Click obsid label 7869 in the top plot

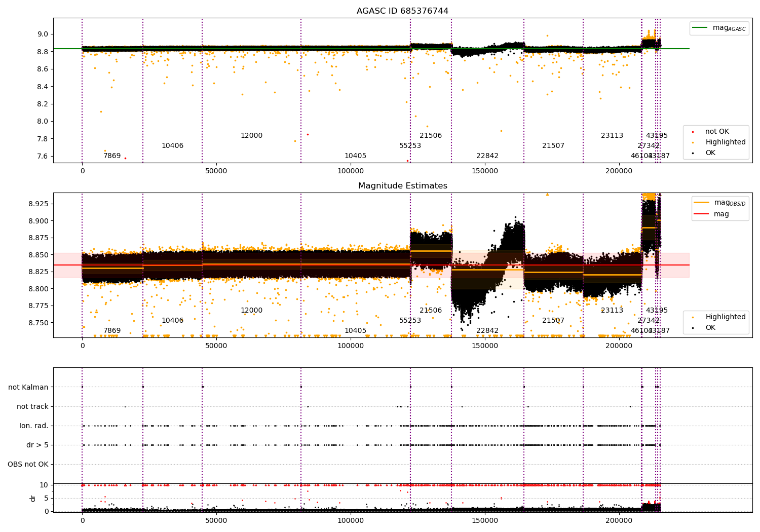(112, 156)
